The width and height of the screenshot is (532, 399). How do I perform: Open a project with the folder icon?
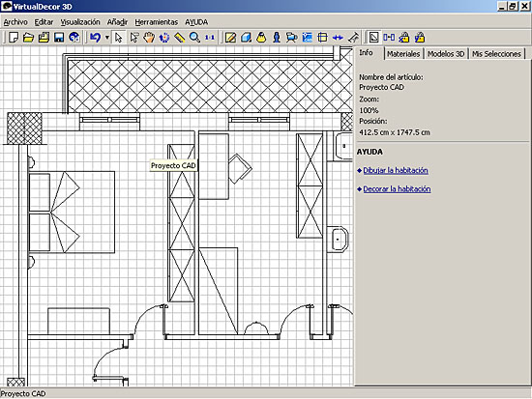[28, 38]
